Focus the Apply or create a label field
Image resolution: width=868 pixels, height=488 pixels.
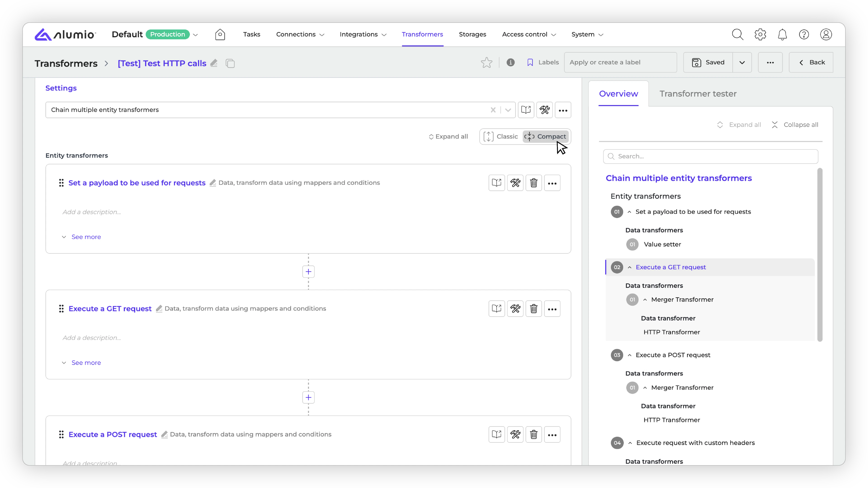[x=620, y=62]
